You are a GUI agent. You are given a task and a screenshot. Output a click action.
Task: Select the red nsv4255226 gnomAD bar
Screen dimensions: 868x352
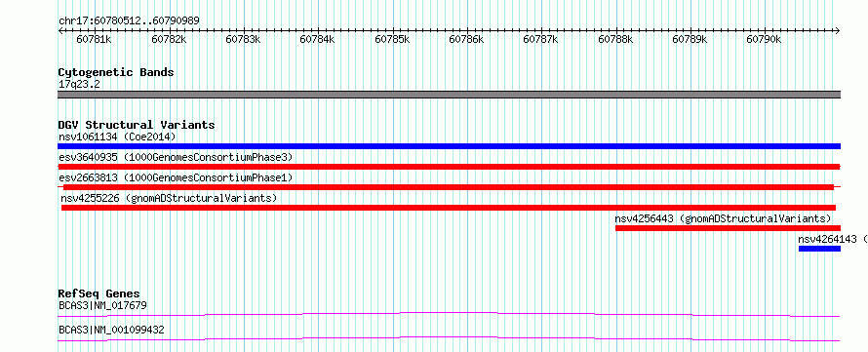click(x=449, y=208)
